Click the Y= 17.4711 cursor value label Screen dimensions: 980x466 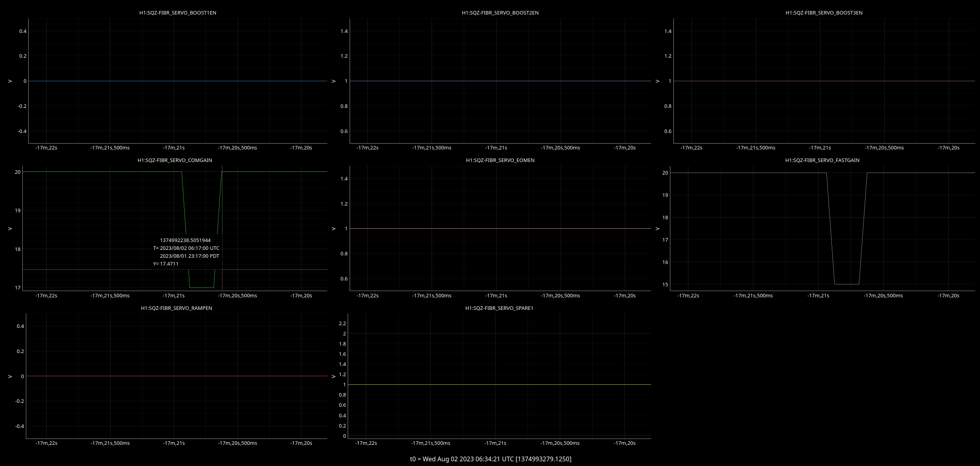coord(166,264)
